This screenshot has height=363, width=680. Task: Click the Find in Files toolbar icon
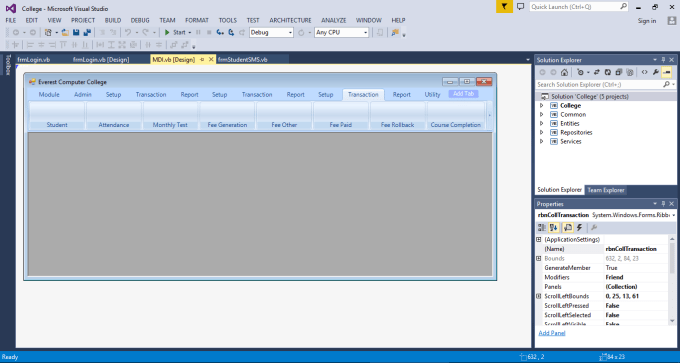coord(395,33)
